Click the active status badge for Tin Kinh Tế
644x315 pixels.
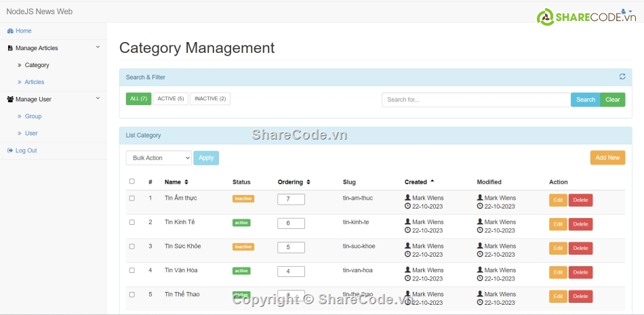click(241, 223)
